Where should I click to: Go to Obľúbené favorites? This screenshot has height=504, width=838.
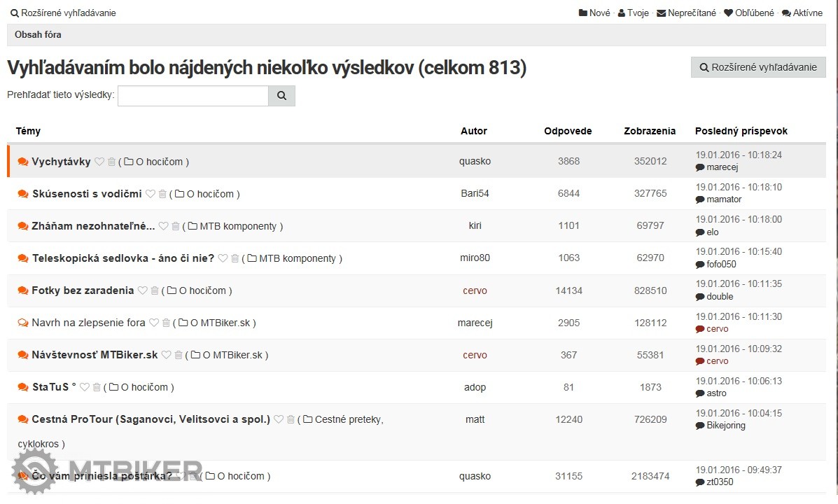coord(749,13)
